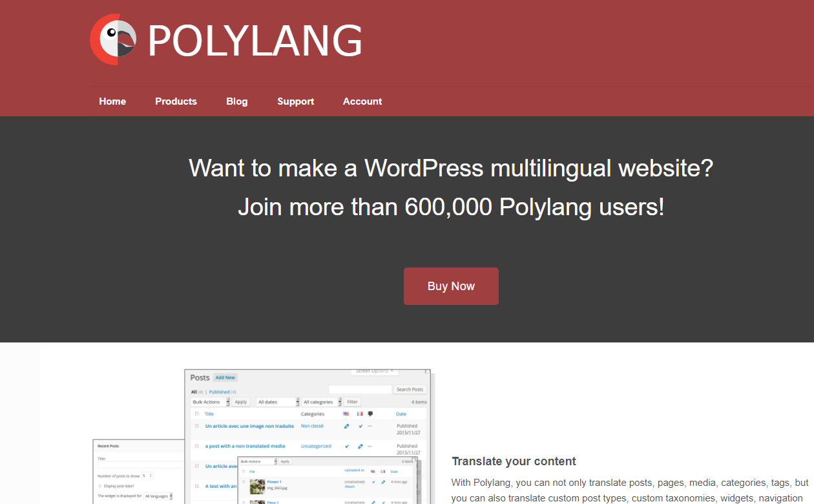The width and height of the screenshot is (814, 504).
Task: Click the French flag icon in media list header
Action: tap(382, 472)
